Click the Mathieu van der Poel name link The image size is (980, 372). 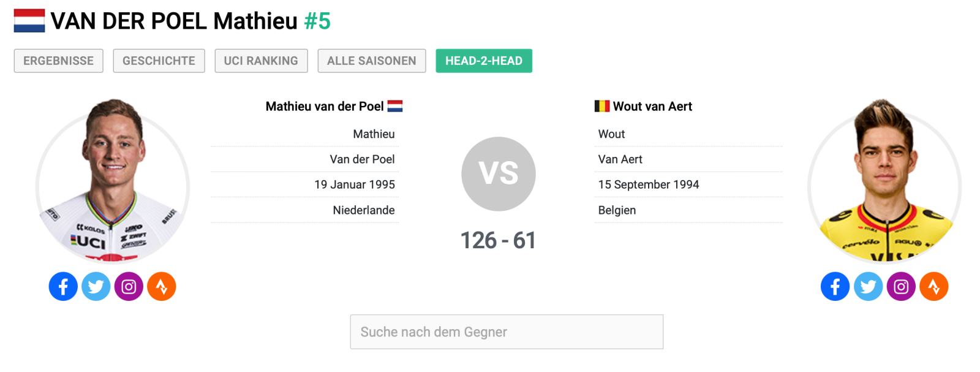point(325,107)
